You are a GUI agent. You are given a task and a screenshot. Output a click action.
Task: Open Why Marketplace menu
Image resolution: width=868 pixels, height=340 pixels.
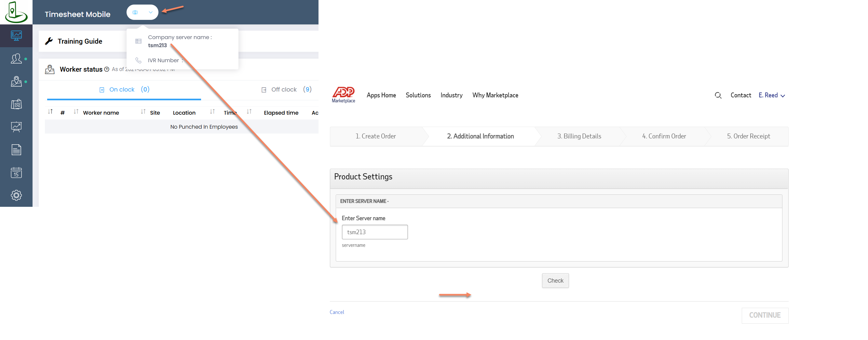(495, 95)
